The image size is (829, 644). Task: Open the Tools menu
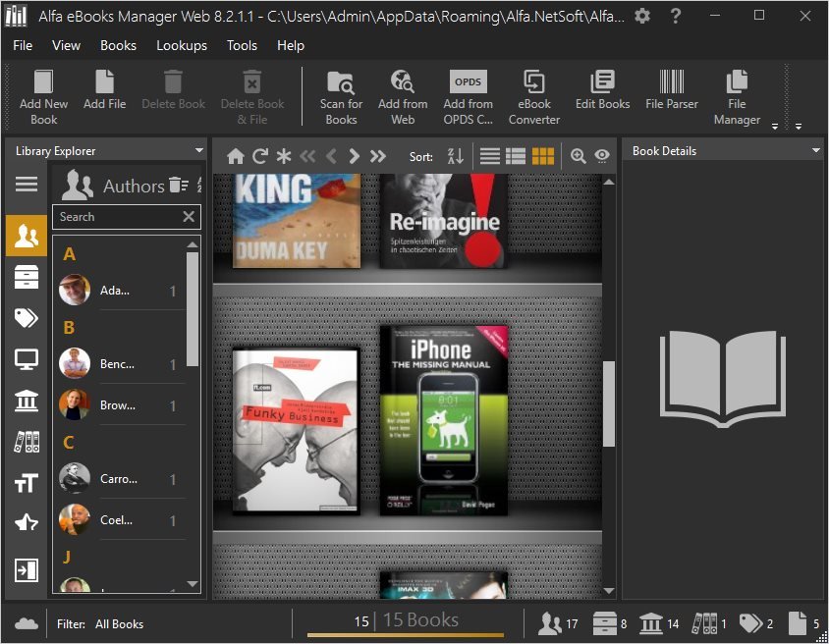(242, 45)
